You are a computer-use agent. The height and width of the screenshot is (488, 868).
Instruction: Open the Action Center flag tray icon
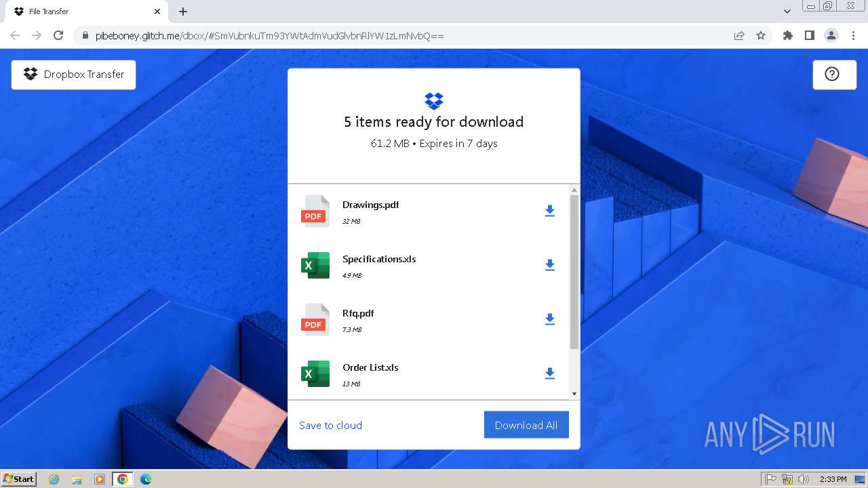click(771, 479)
